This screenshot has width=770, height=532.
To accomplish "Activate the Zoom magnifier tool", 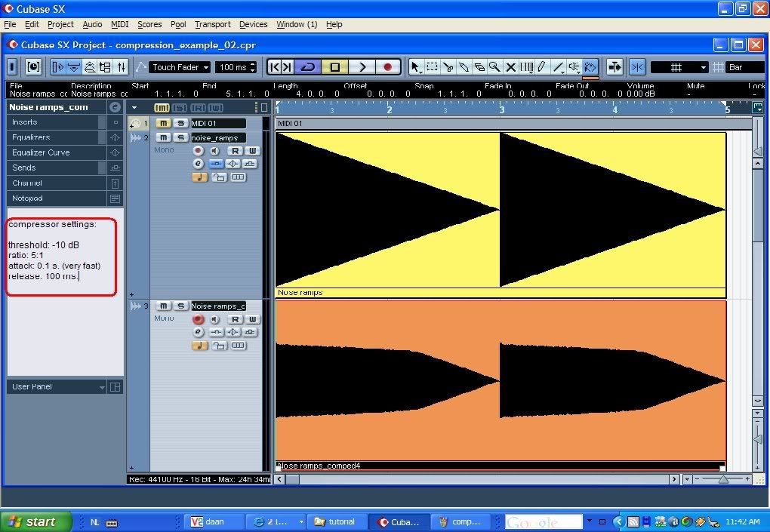I will pos(494,66).
